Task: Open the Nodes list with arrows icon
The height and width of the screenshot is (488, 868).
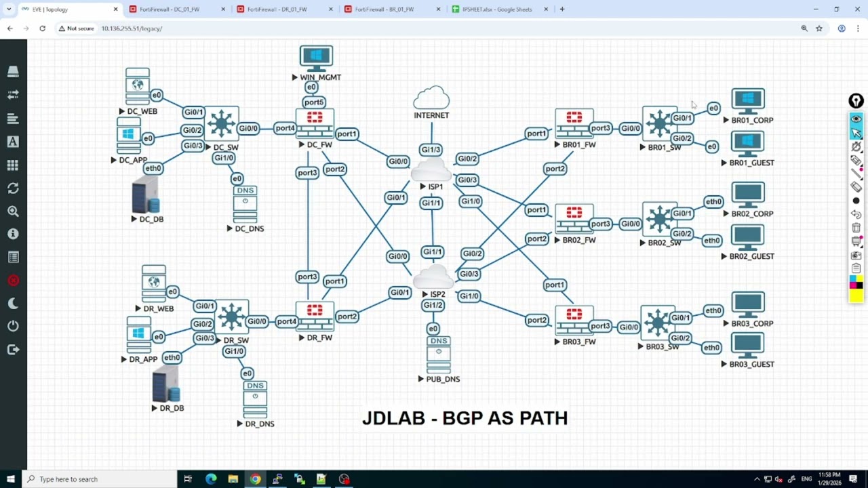Action: 13,95
